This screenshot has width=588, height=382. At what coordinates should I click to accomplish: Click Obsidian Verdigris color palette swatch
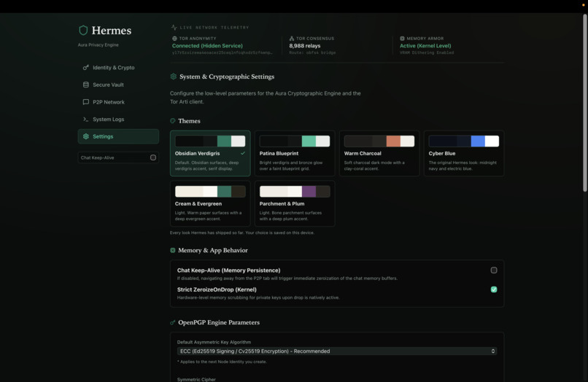click(x=210, y=141)
